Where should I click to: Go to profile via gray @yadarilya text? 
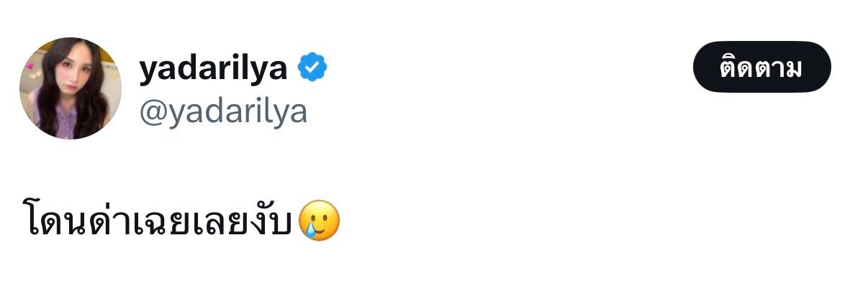pos(223,111)
